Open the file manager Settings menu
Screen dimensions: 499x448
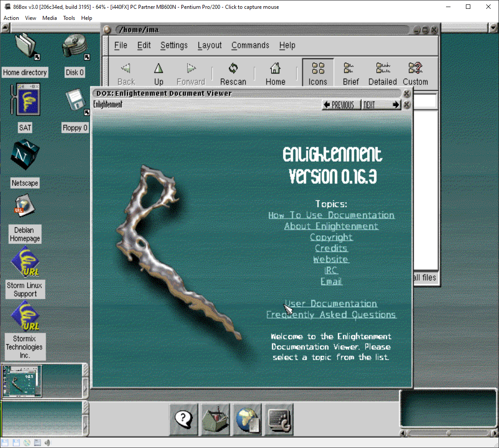pyautogui.click(x=174, y=45)
